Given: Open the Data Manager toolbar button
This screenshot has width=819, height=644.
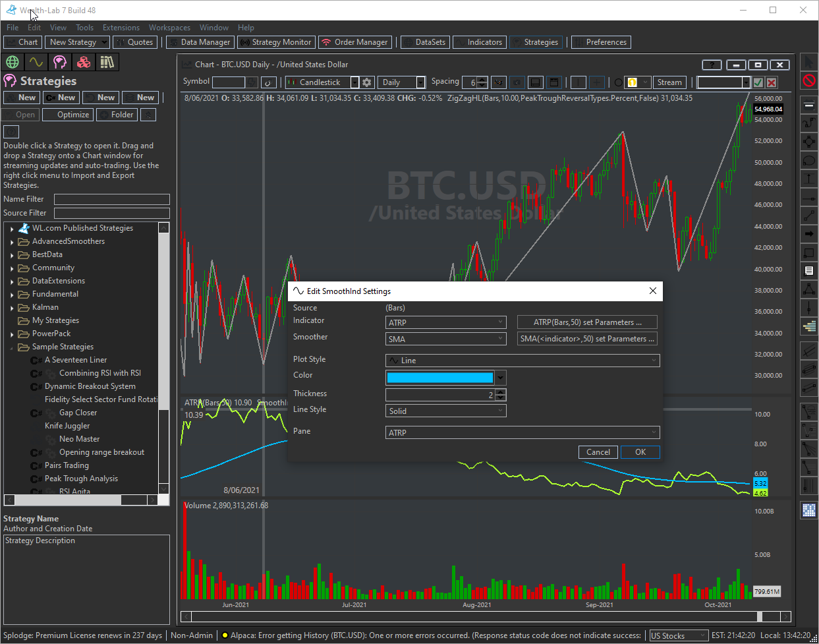Looking at the screenshot, I should pyautogui.click(x=200, y=42).
